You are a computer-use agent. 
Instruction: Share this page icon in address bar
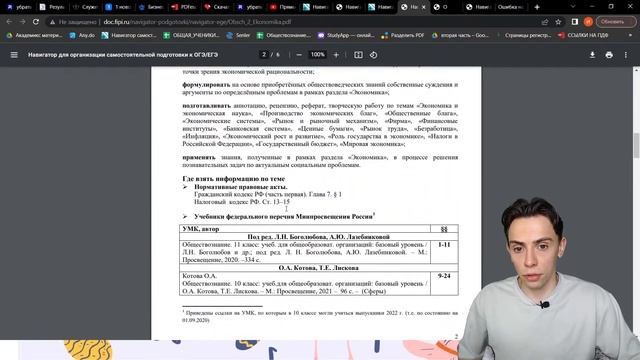click(544, 22)
